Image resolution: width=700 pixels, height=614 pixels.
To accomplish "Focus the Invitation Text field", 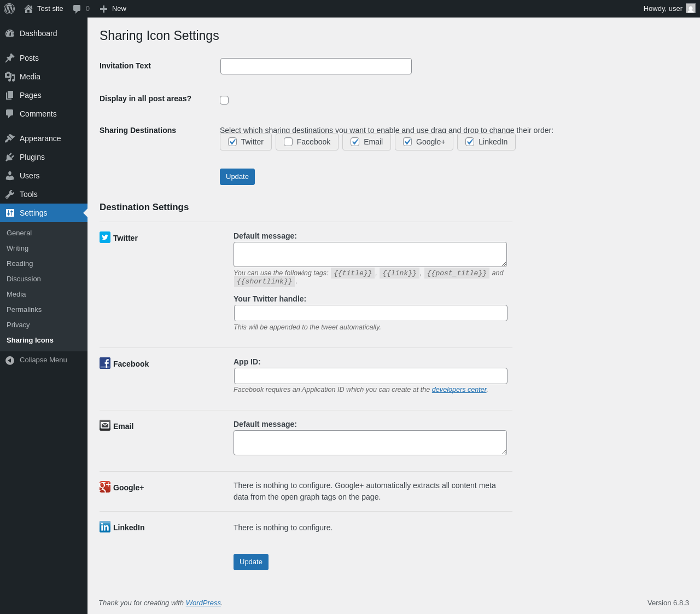I will pyautogui.click(x=316, y=66).
